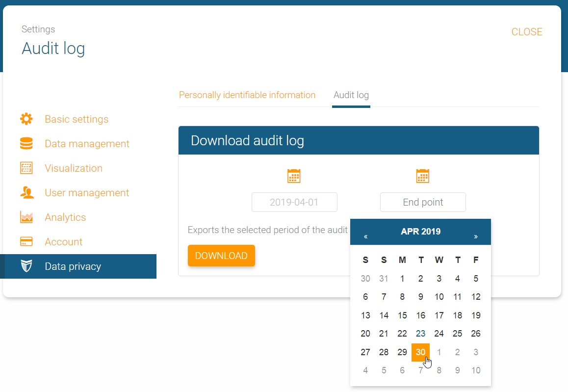568x392 pixels.
Task: Open the start date calendar icon
Action: [x=294, y=176]
